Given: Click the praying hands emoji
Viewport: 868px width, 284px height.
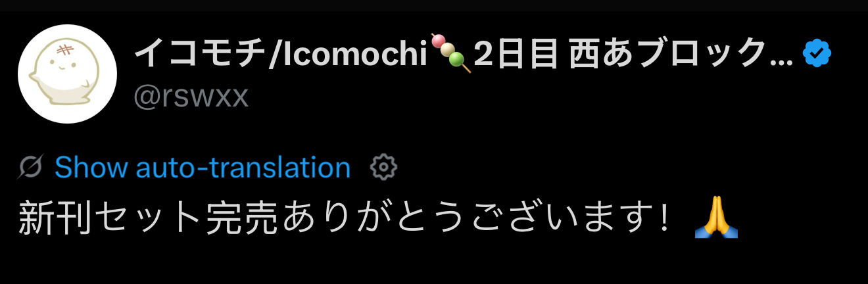Looking at the screenshot, I should pos(717,218).
